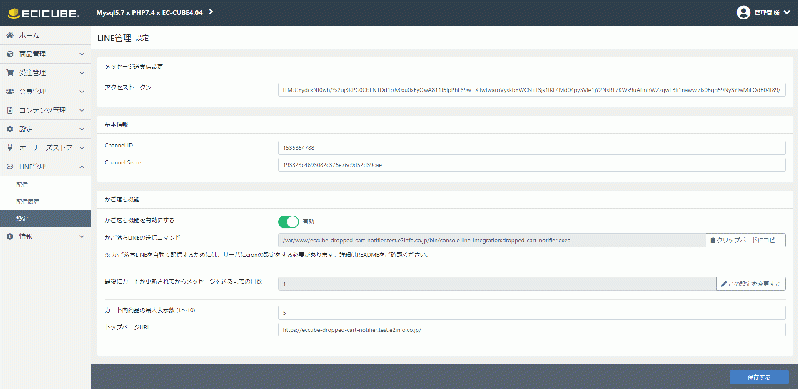Screen dimensions: 798x389
Task: Click the copy to clipboard button
Action: click(x=743, y=240)
